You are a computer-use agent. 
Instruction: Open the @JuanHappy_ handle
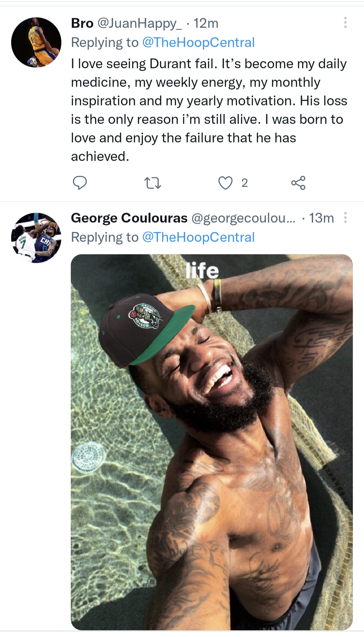140,23
